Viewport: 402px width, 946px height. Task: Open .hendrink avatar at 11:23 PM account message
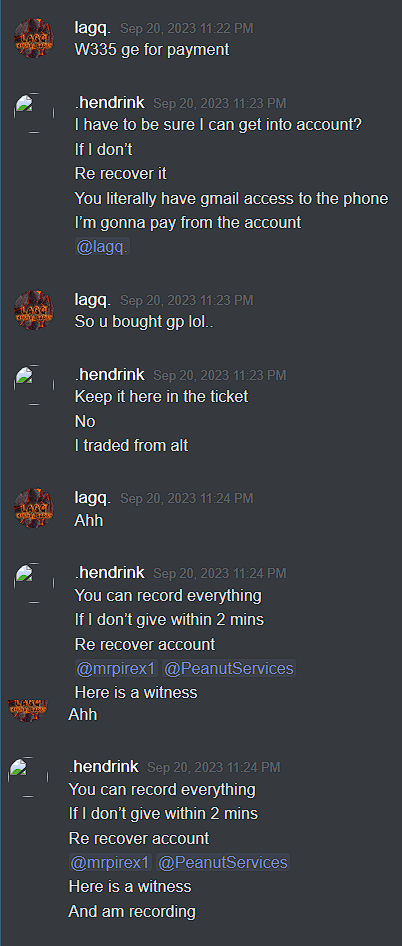pos(34,113)
